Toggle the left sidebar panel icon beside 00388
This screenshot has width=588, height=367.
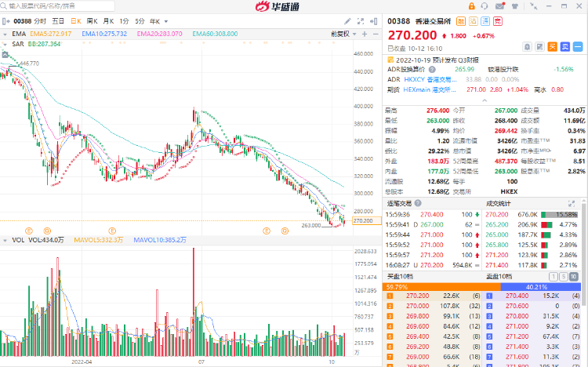[6, 21]
